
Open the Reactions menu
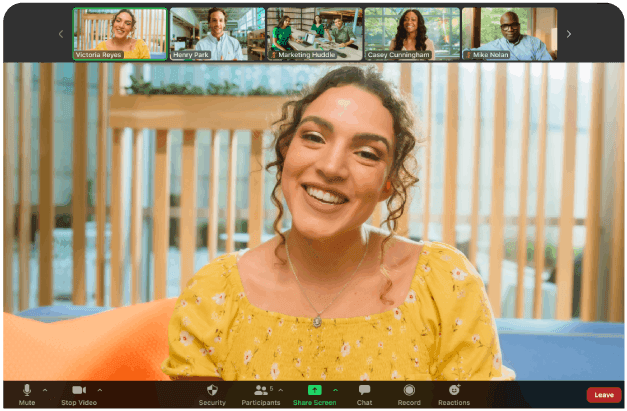pos(454,395)
